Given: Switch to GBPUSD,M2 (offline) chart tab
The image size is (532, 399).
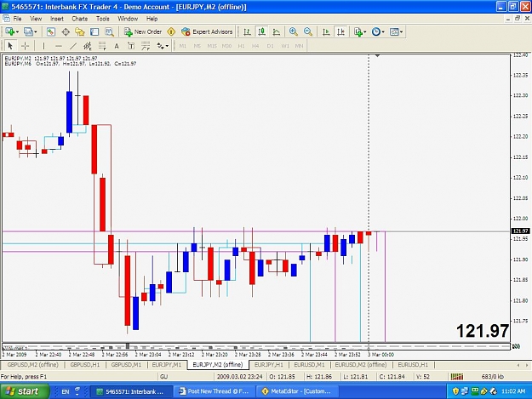Looking at the screenshot, I should 32,365.
